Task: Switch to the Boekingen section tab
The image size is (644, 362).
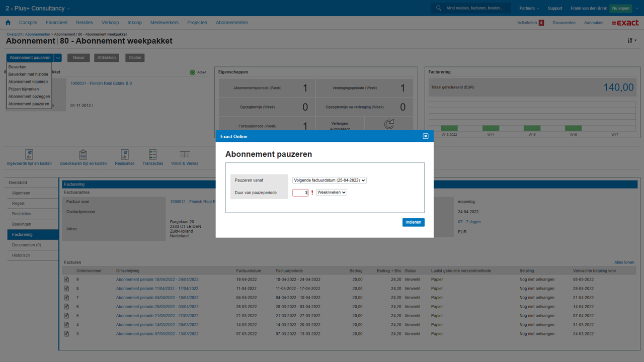Action: 22,224
